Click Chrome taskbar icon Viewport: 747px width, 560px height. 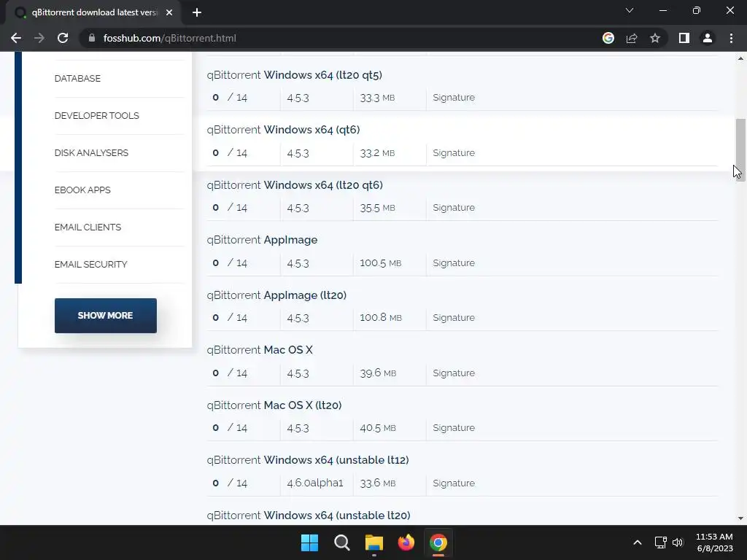(x=438, y=542)
